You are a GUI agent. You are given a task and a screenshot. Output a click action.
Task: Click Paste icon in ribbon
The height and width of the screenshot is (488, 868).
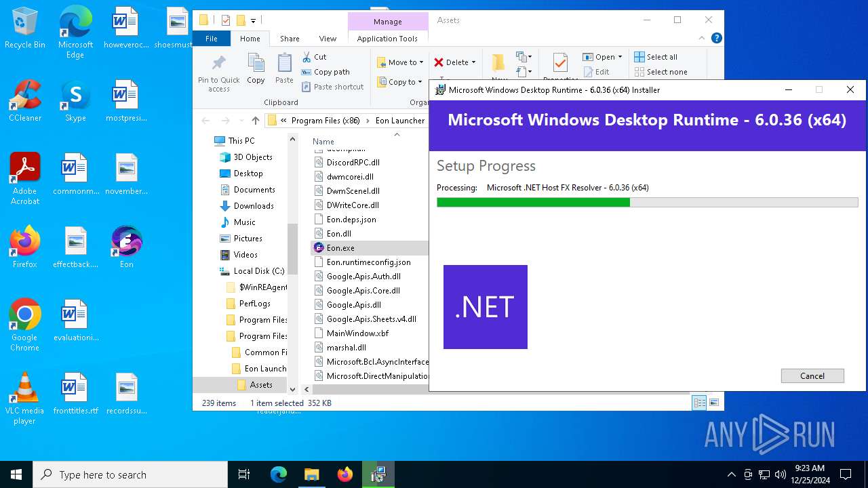tap(284, 69)
